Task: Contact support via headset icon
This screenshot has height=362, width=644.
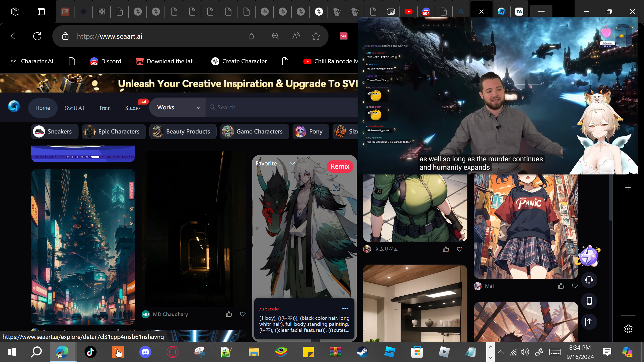Action: tap(589, 280)
